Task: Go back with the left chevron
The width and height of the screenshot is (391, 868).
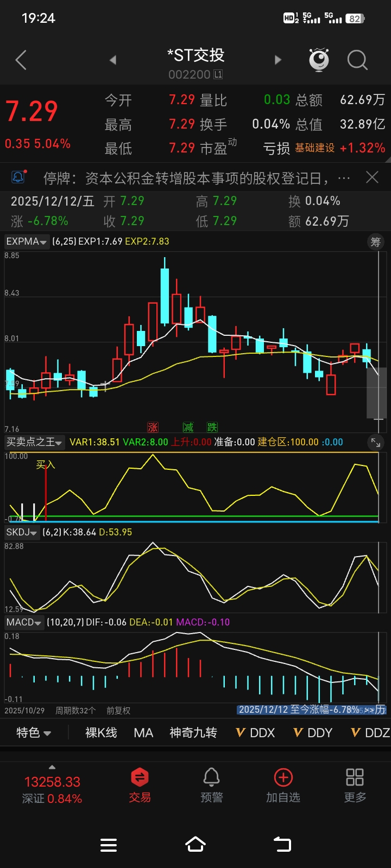Action: point(21,60)
